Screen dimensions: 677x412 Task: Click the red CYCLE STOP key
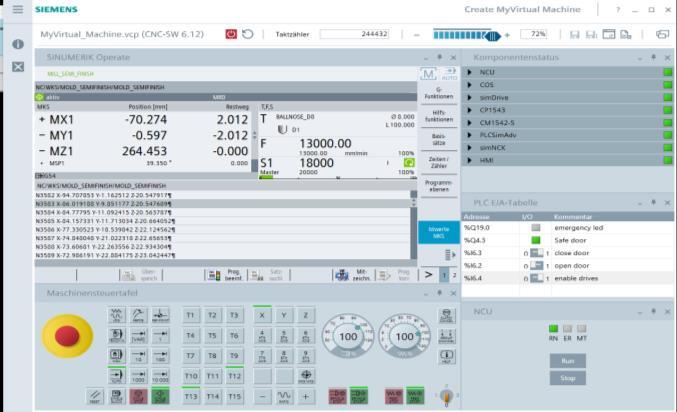click(138, 396)
